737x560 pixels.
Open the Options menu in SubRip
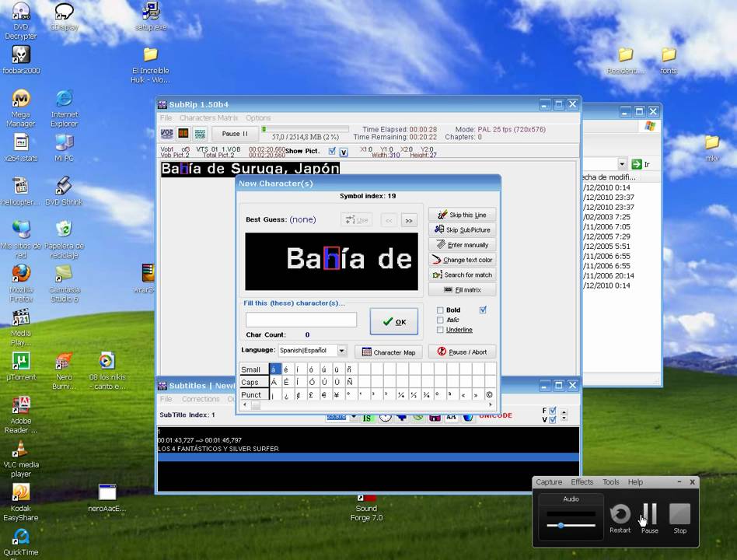258,117
